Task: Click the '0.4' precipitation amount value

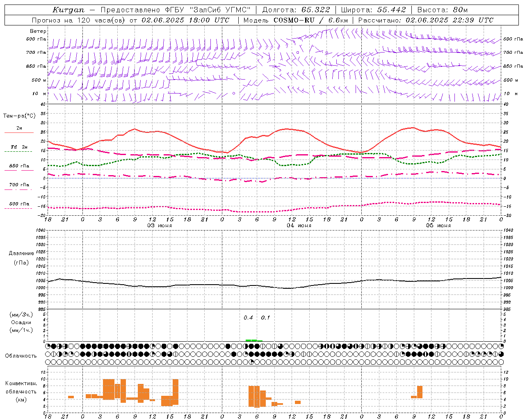Action: click(248, 318)
